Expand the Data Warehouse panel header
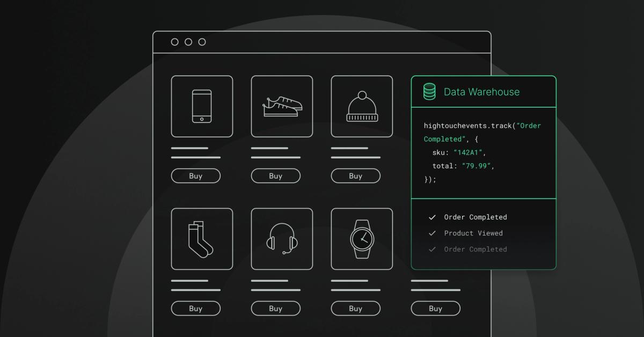The height and width of the screenshot is (337, 644). (483, 92)
